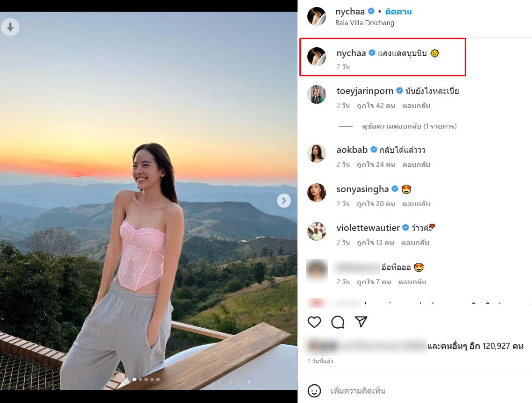Image resolution: width=532 pixels, height=403 pixels.
Task: Open the comment bubble icon
Action: [338, 322]
